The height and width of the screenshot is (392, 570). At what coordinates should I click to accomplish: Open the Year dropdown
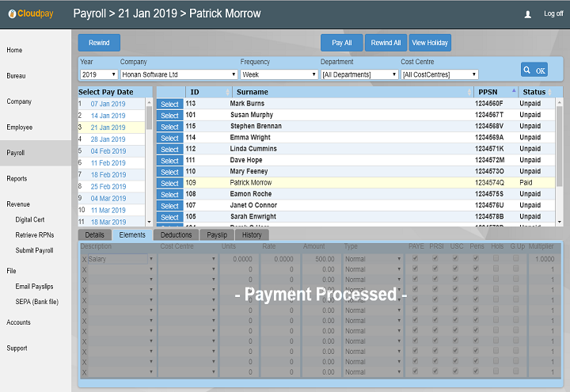(x=98, y=74)
